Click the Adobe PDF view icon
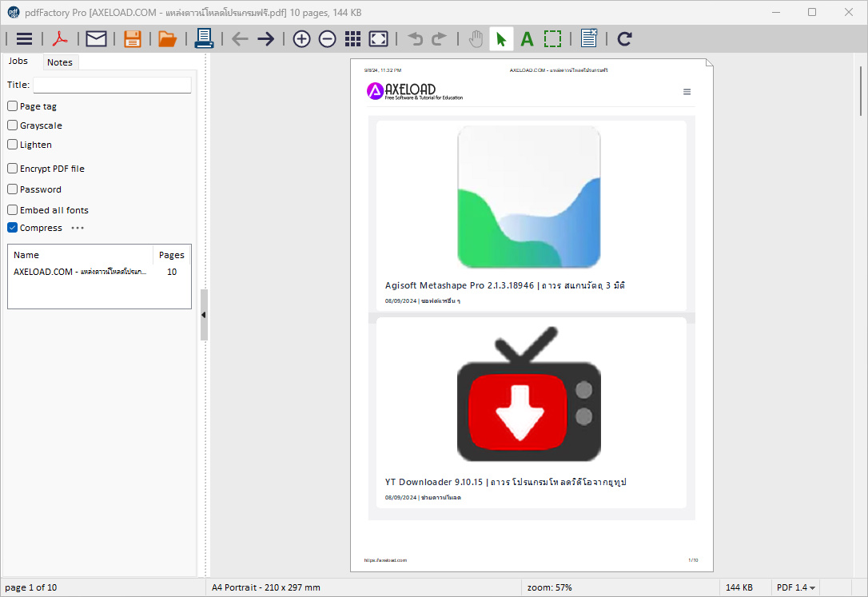This screenshot has width=868, height=597. pyautogui.click(x=60, y=38)
